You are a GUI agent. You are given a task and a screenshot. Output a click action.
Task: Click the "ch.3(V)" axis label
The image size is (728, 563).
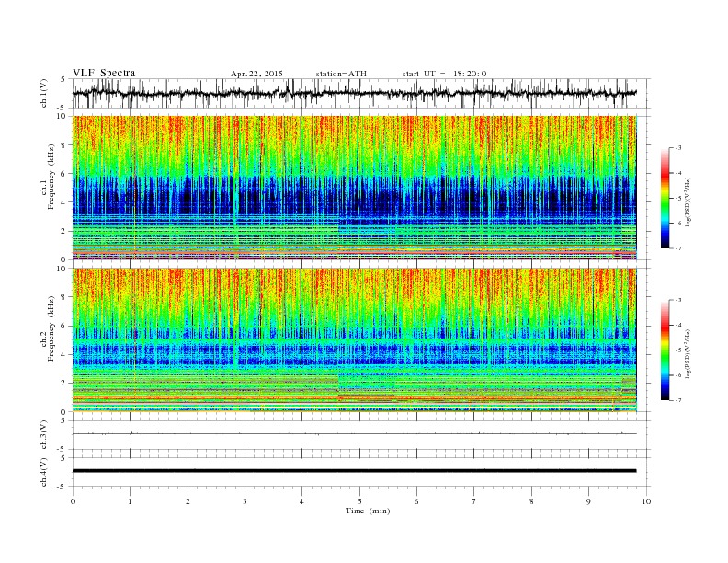coord(43,435)
